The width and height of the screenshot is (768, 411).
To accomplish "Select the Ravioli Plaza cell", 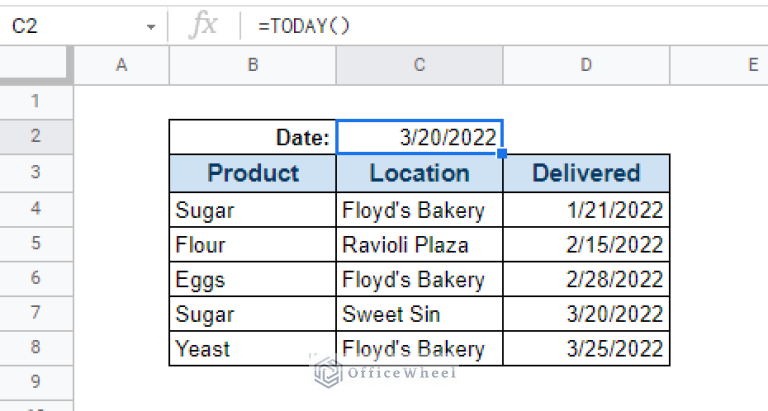I will click(x=419, y=244).
